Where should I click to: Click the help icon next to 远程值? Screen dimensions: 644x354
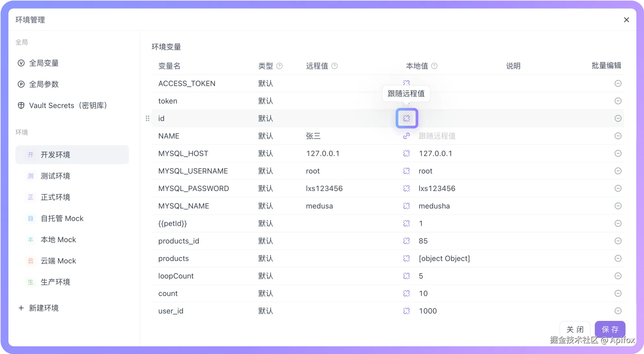point(334,66)
